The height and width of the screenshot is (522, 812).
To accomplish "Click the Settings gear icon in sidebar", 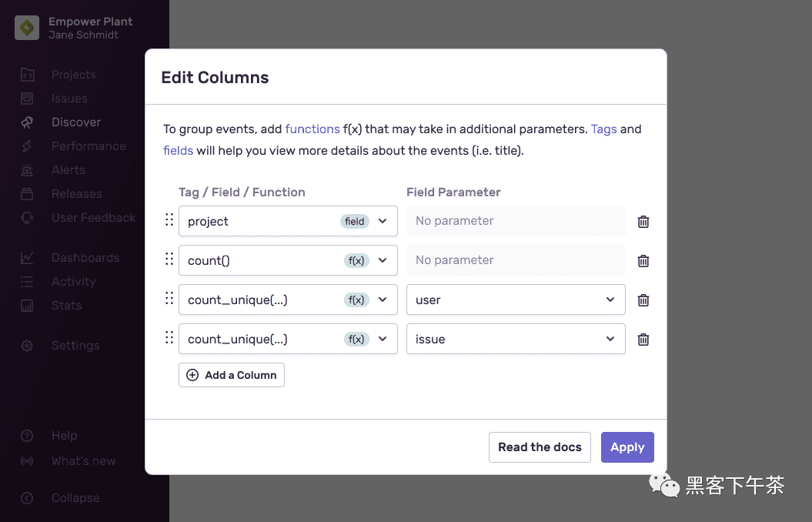I will 27,346.
